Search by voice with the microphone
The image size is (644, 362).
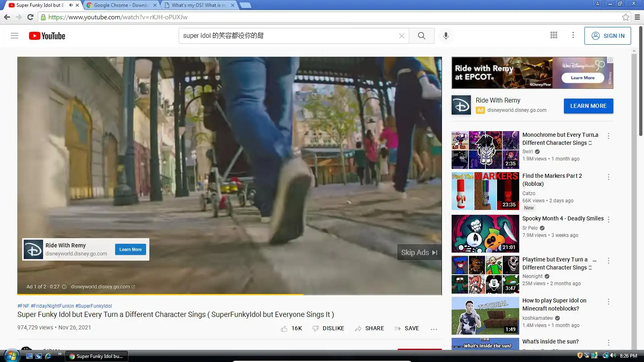click(x=446, y=35)
